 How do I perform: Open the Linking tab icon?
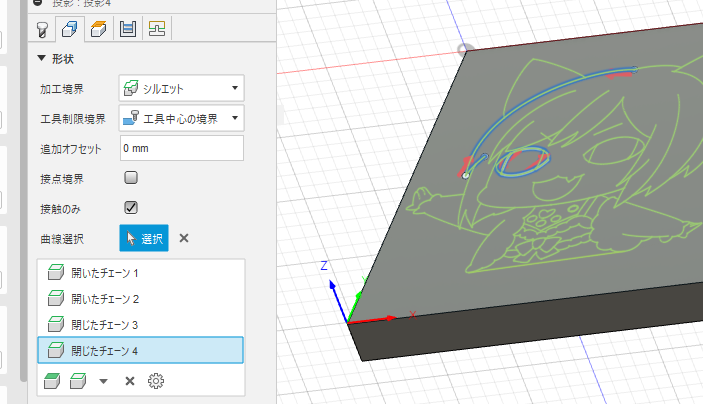pyautogui.click(x=156, y=30)
